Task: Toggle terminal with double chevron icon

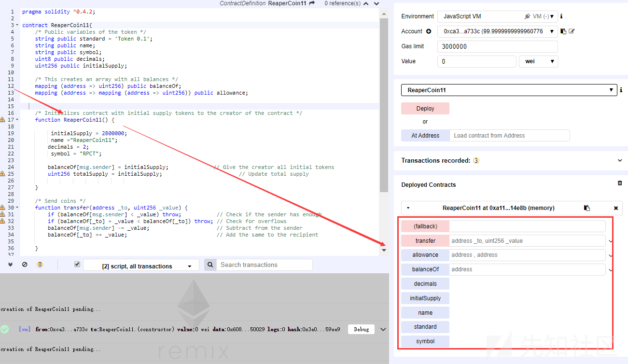Action: pos(11,265)
